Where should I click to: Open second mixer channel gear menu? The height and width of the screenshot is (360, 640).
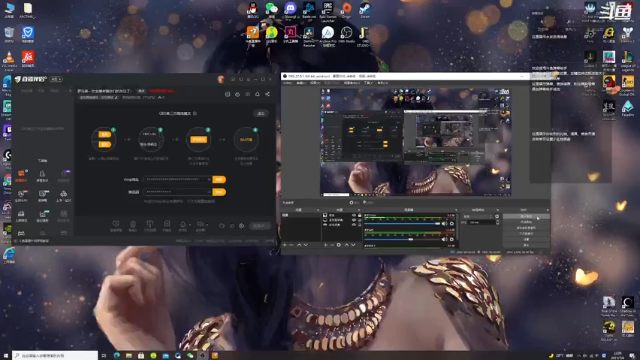[451, 239]
